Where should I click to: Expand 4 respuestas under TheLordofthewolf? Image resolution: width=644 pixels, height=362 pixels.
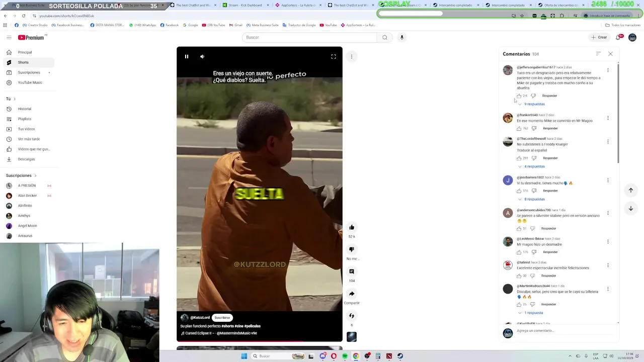click(531, 166)
